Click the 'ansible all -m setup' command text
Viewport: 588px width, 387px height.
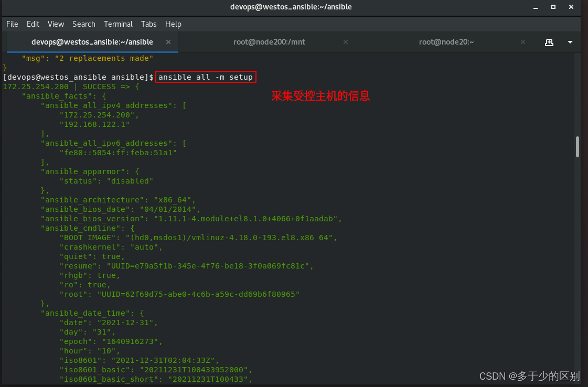tap(206, 77)
